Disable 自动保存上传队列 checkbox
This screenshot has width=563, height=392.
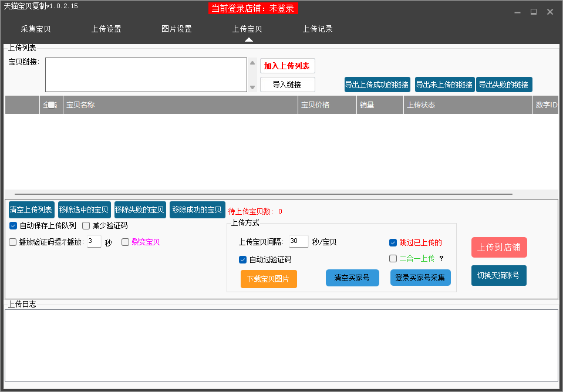(x=14, y=225)
